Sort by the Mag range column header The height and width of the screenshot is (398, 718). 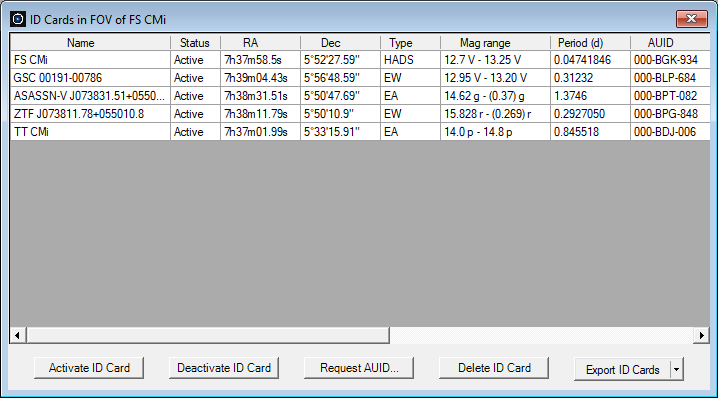pyautogui.click(x=495, y=43)
